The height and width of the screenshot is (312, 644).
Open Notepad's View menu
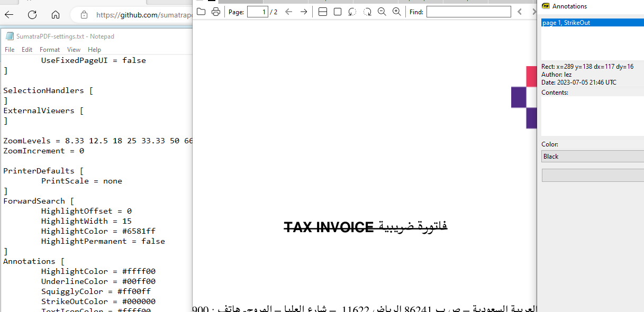click(74, 49)
